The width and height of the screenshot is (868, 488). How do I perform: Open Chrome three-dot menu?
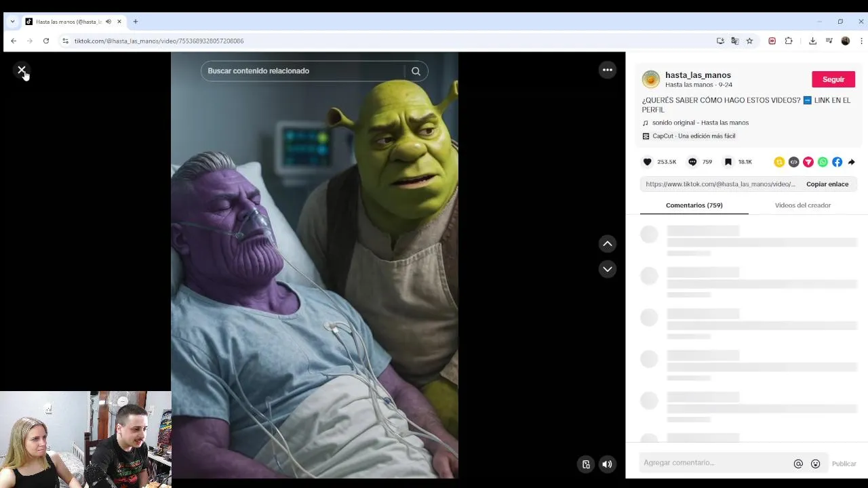(861, 41)
